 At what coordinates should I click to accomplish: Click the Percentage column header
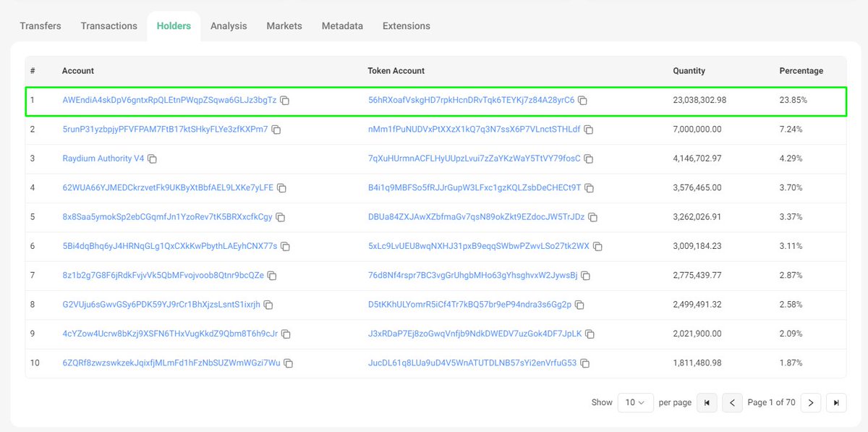tap(801, 71)
